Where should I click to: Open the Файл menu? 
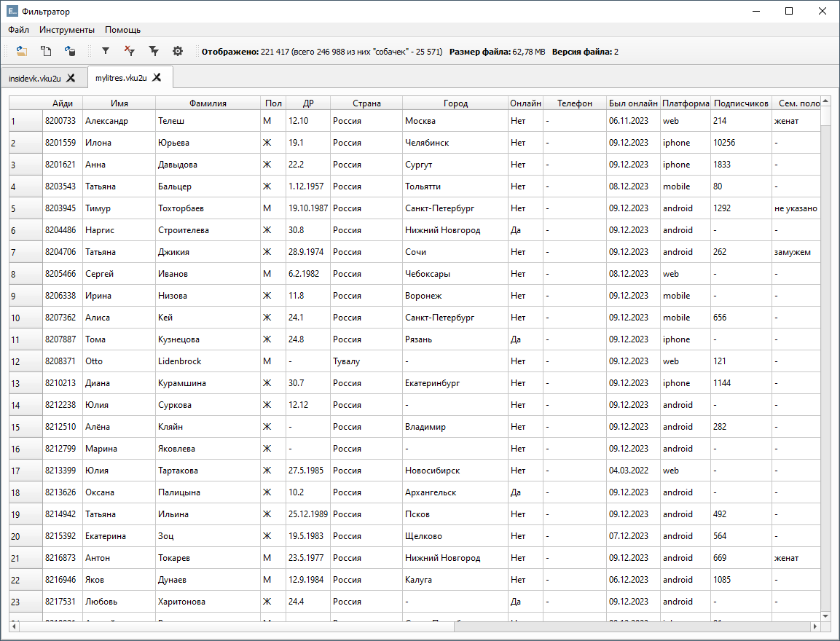tap(18, 30)
